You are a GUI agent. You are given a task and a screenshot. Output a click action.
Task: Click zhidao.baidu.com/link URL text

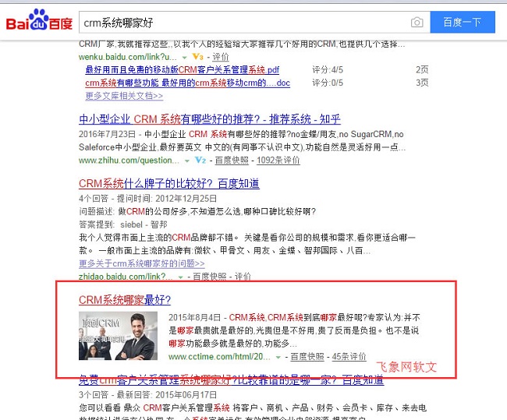pos(126,277)
